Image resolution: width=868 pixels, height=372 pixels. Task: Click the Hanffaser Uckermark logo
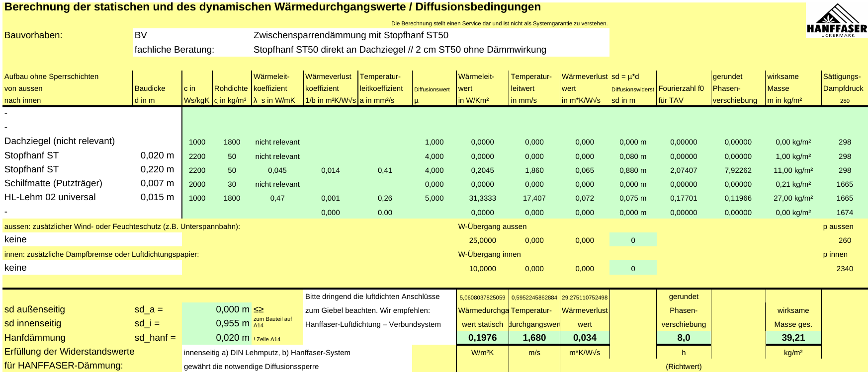837,20
